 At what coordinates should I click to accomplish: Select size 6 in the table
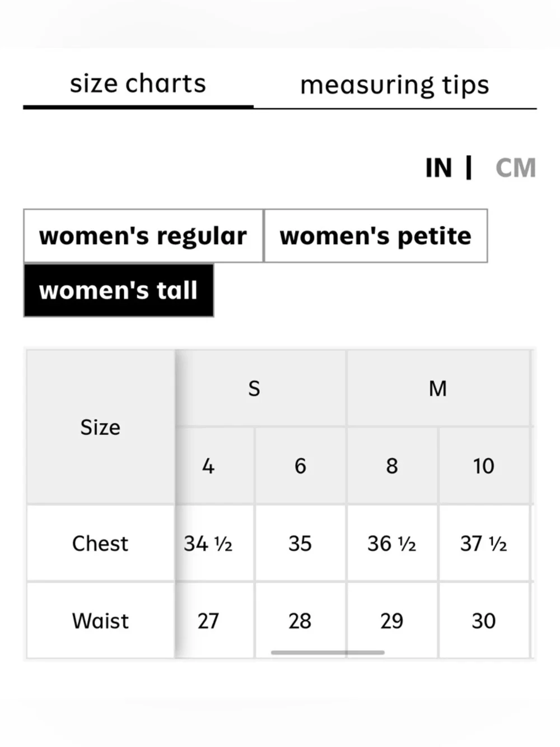[x=300, y=466]
